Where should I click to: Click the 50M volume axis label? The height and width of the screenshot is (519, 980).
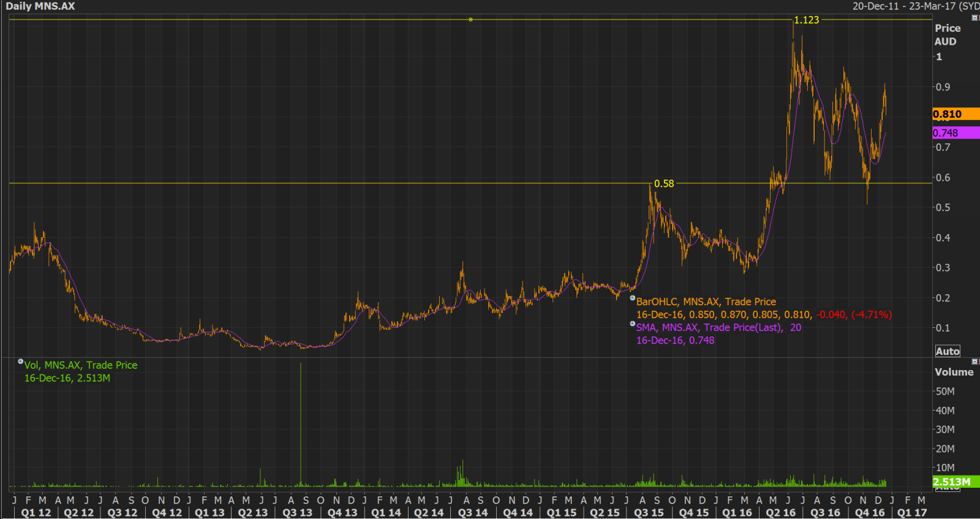point(945,391)
